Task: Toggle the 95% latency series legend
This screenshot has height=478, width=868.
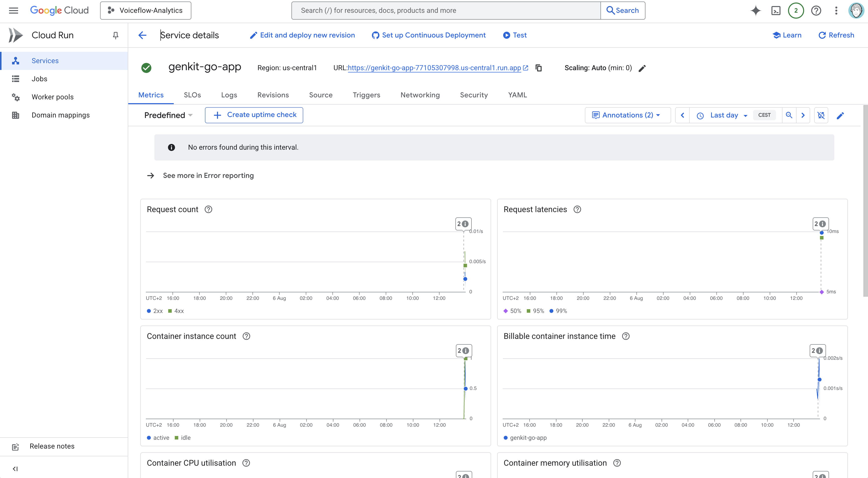Action: click(535, 311)
